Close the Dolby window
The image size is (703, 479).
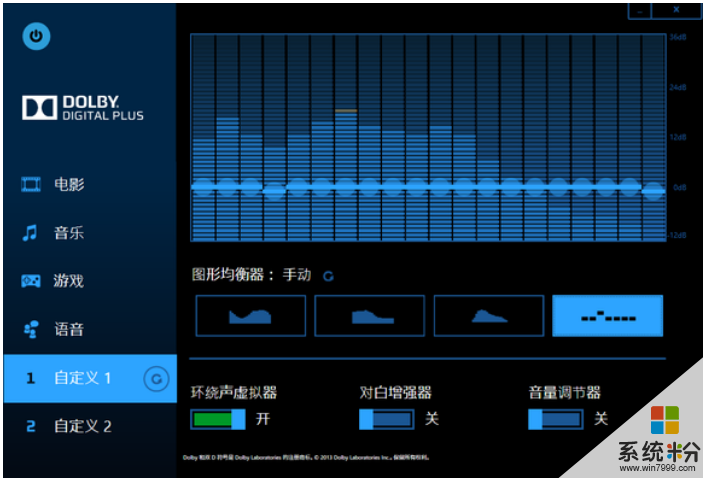pos(676,10)
